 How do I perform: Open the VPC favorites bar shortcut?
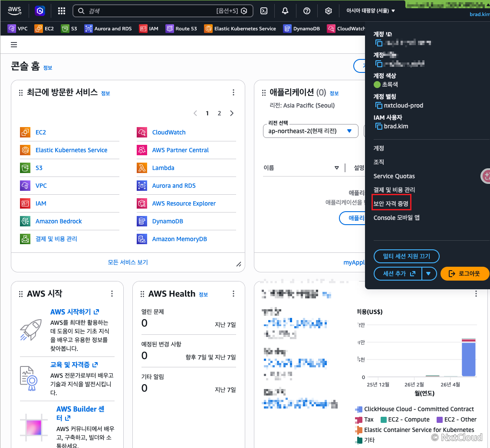click(17, 29)
